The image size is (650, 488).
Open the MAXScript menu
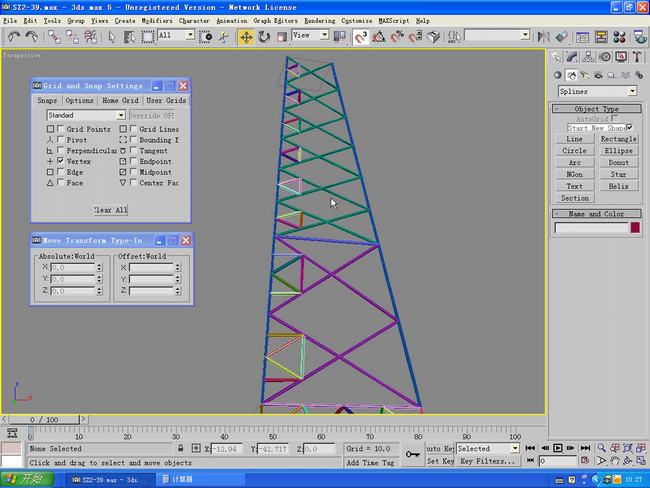coord(393,20)
